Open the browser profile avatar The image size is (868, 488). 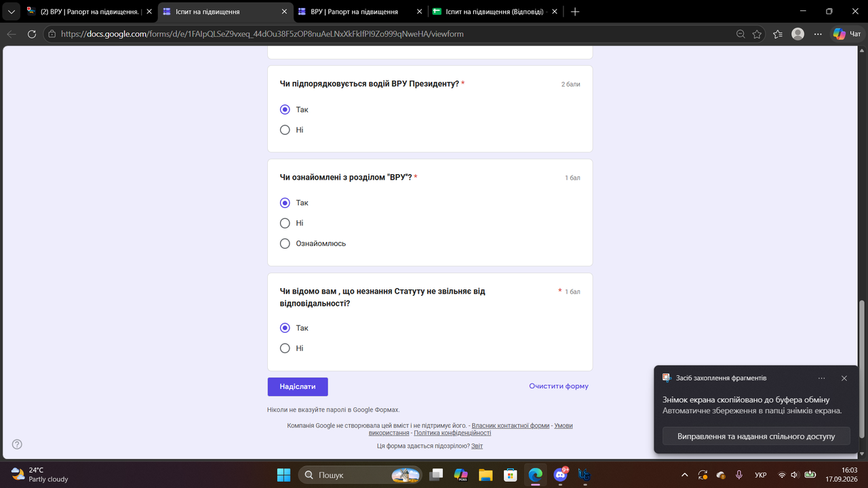[798, 34]
